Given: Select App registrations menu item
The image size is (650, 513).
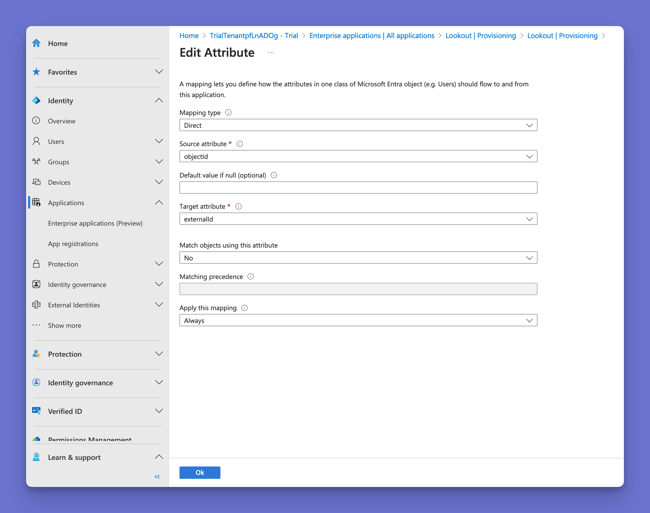Looking at the screenshot, I should click(x=73, y=244).
